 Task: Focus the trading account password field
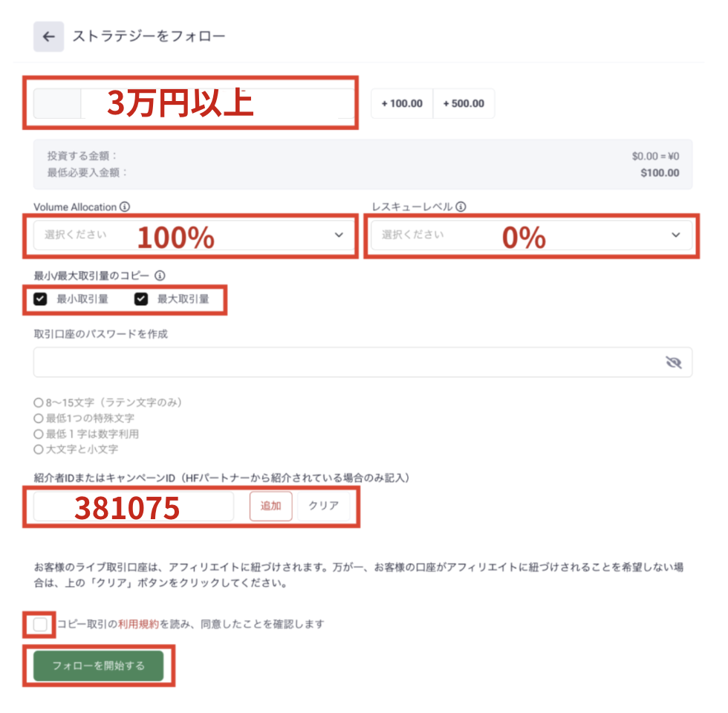click(363, 362)
